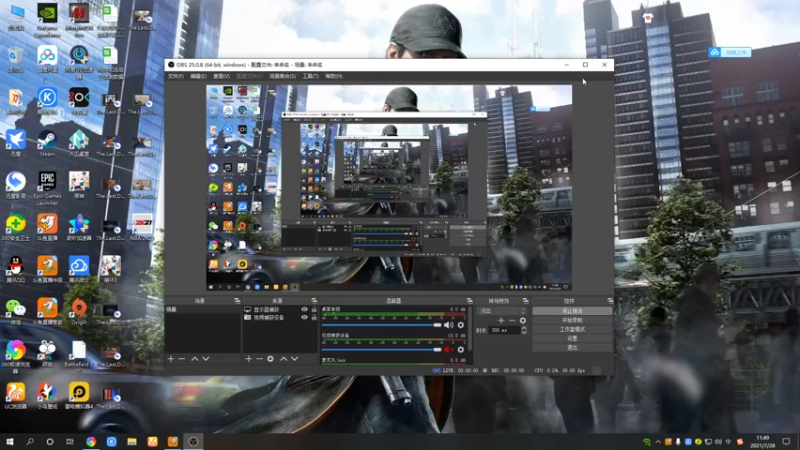Viewport: 800px width, 450px height.
Task: Pop out the Audio Mixer dock panel
Action: pos(469,301)
